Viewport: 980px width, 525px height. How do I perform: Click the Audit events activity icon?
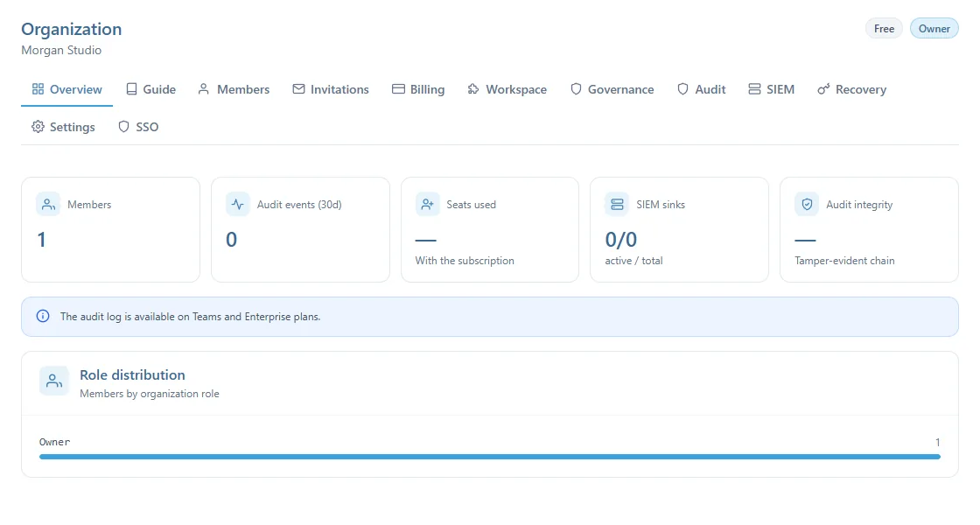coord(237,204)
